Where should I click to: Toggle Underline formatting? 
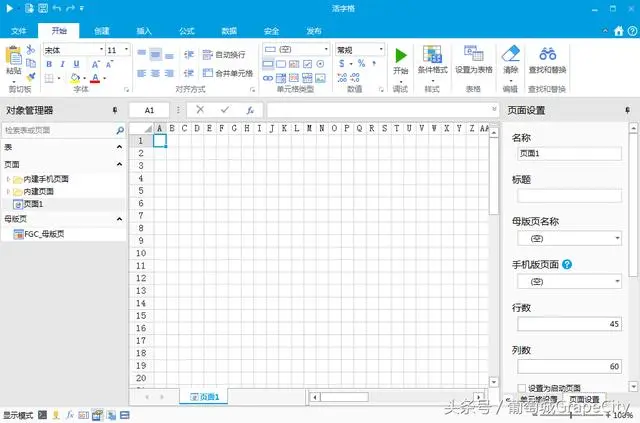76,64
